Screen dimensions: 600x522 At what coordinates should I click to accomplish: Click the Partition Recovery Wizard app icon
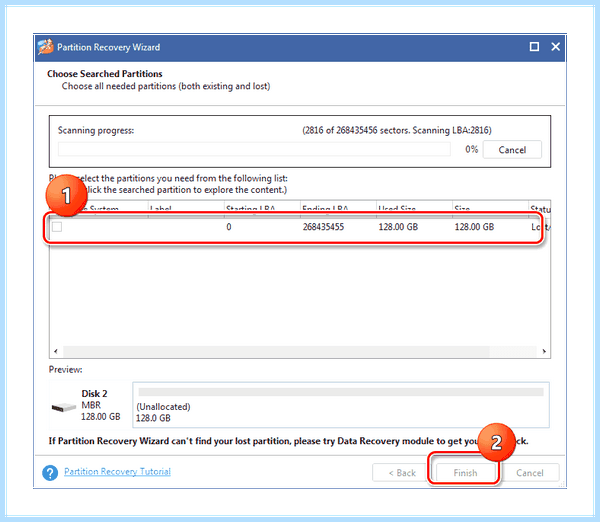[x=46, y=47]
